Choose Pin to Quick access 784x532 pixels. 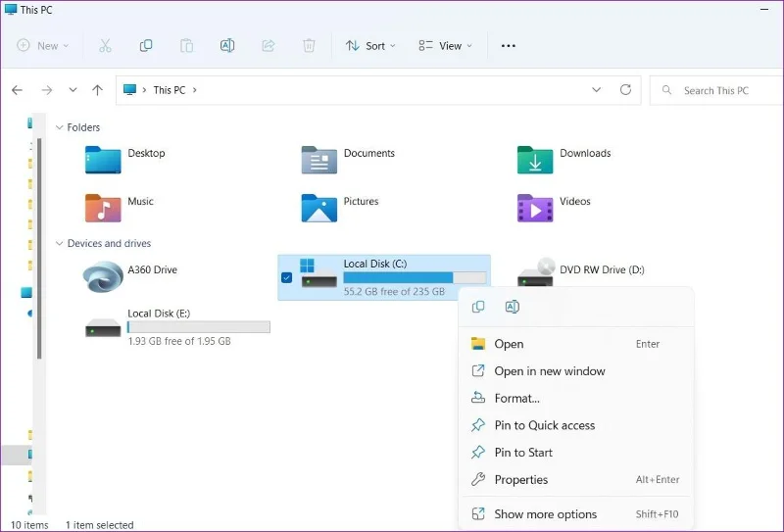click(576, 425)
